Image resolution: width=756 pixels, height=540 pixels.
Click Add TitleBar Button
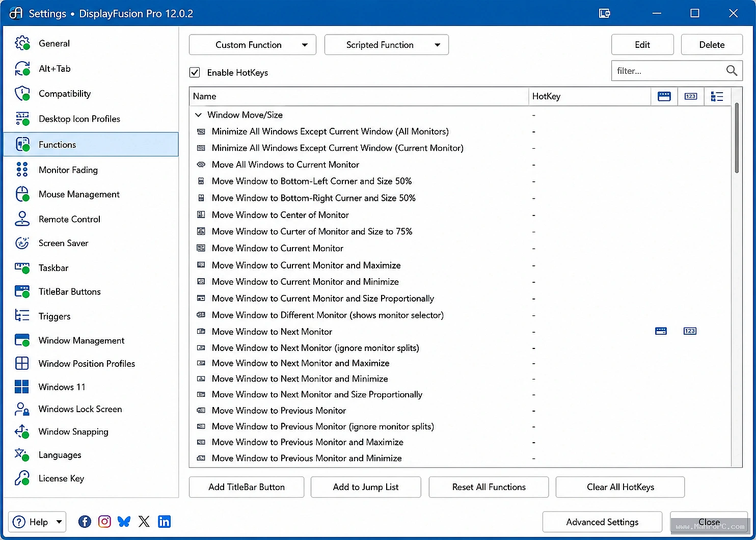247,487
